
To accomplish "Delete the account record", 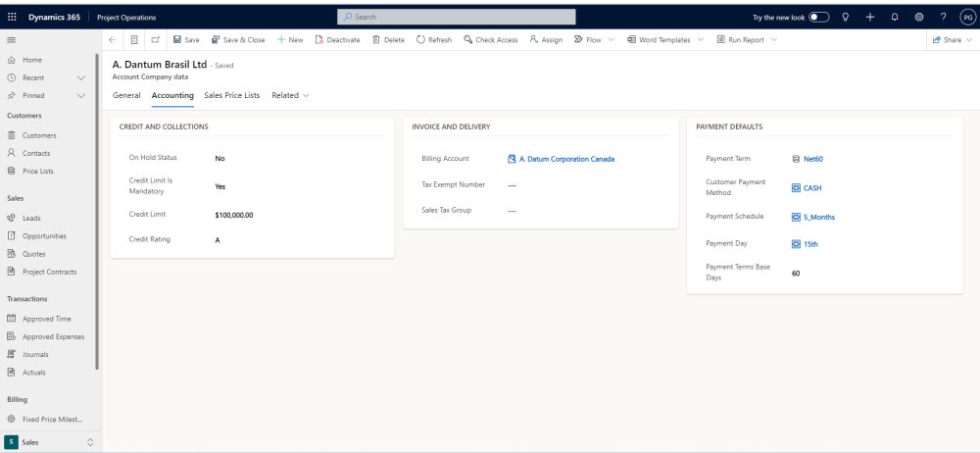I will tap(388, 40).
